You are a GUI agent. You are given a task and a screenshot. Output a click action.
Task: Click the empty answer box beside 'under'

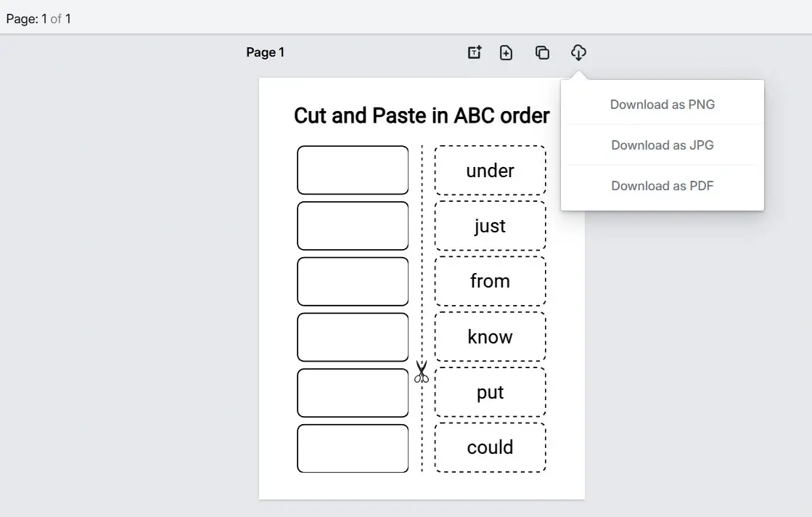click(x=353, y=170)
